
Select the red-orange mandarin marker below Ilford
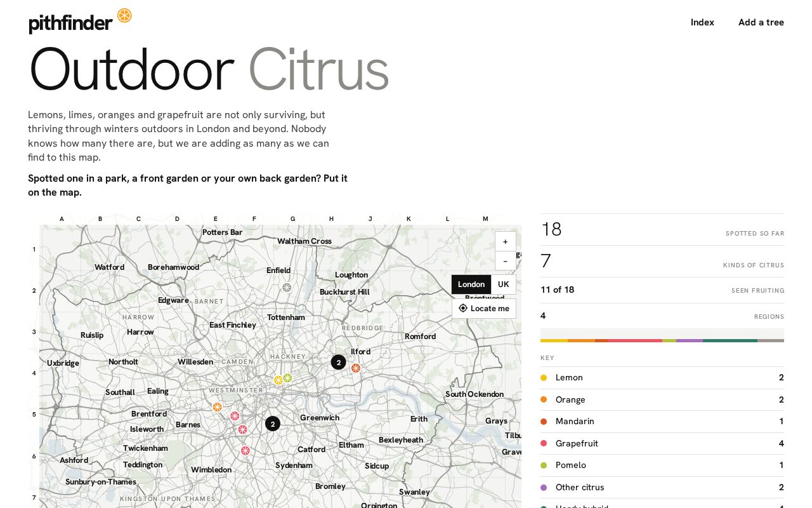356,368
